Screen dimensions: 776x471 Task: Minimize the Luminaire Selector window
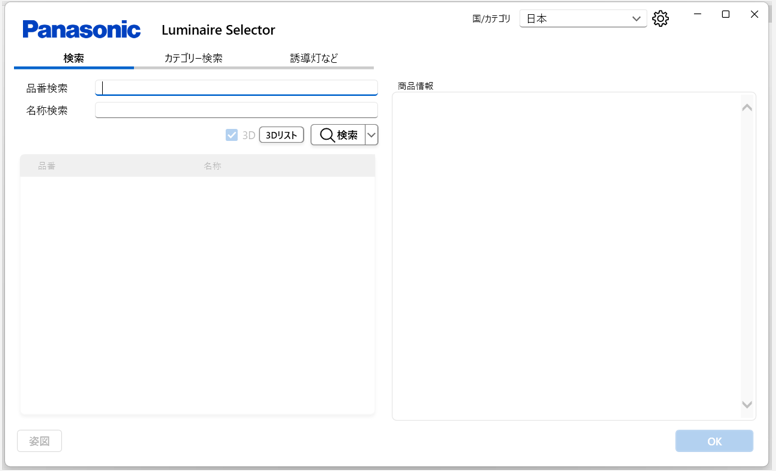(x=697, y=15)
